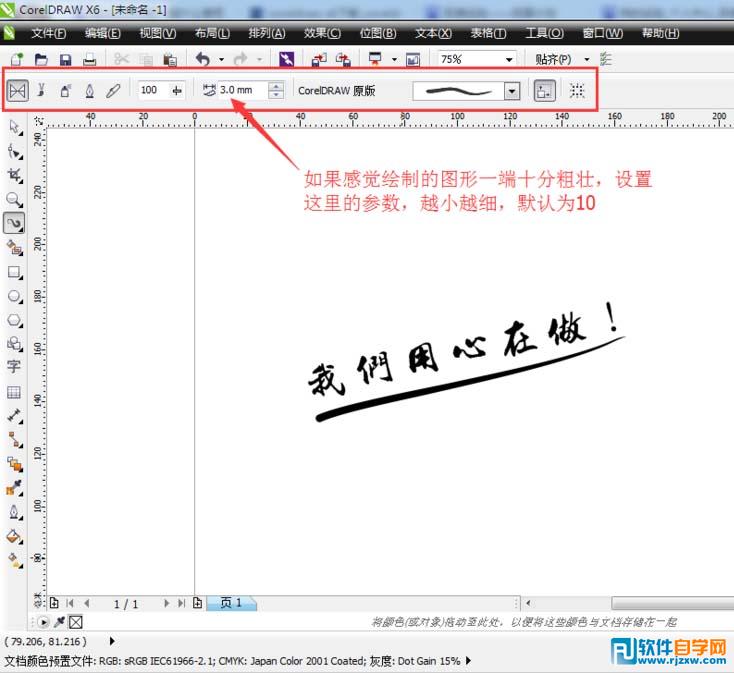Expand the Undo history arrow
The width and height of the screenshot is (734, 673).
point(222,59)
